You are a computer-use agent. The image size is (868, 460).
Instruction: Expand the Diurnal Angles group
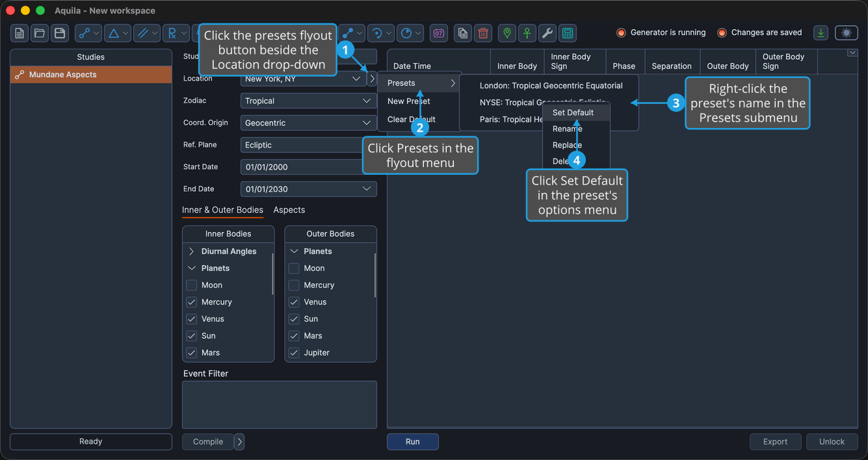pos(191,251)
